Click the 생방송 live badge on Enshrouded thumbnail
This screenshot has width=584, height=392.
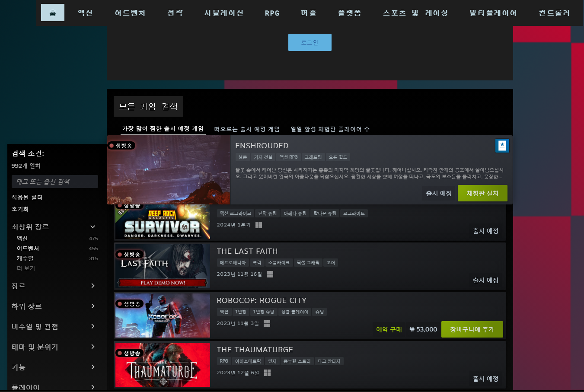pyautogui.click(x=121, y=146)
